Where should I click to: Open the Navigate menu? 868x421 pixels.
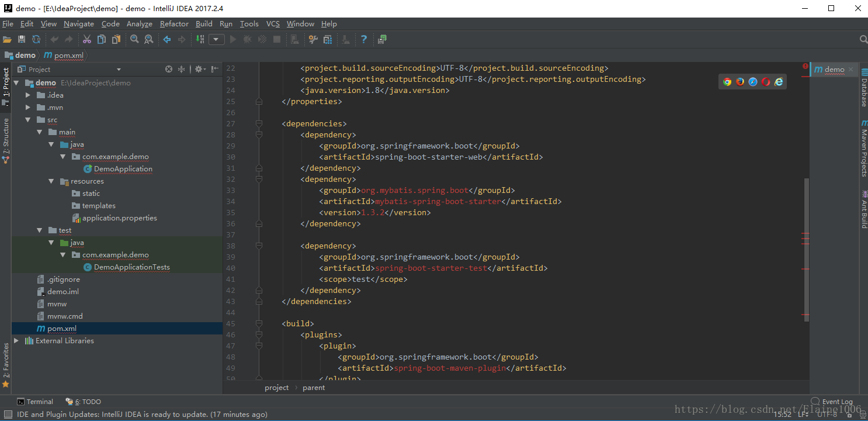coord(79,24)
